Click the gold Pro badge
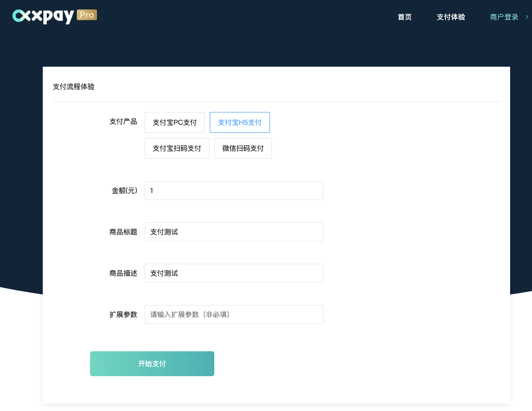Viewport: 532px width, 411px height. [x=87, y=15]
